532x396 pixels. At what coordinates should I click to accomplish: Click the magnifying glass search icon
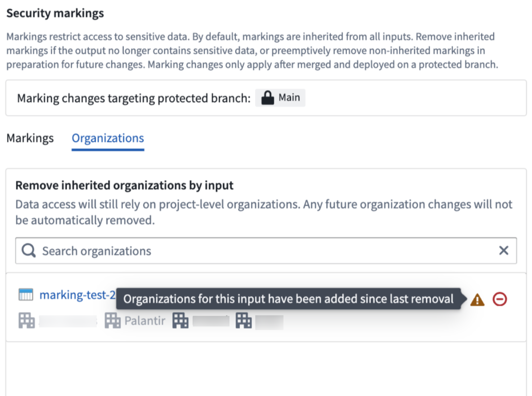(x=28, y=250)
